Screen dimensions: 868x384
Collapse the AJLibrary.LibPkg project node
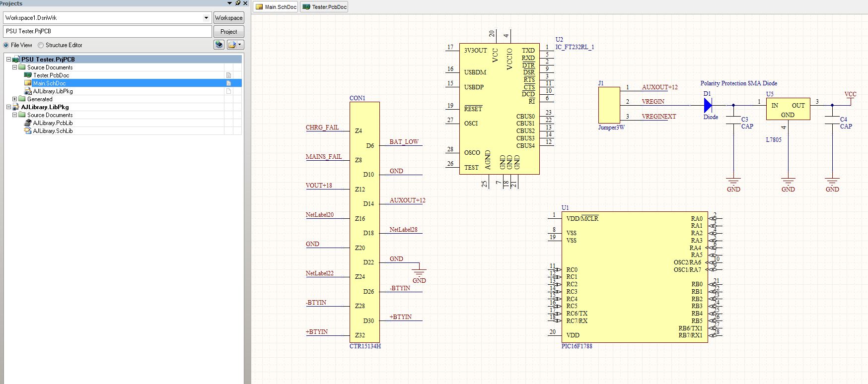pos(8,107)
